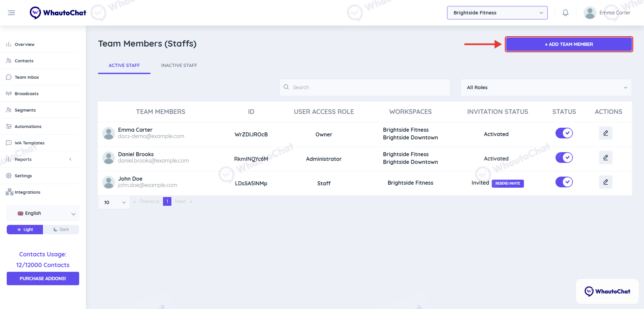This screenshot has height=309, width=644.
Task: Switch to Dark theme
Action: click(61, 230)
